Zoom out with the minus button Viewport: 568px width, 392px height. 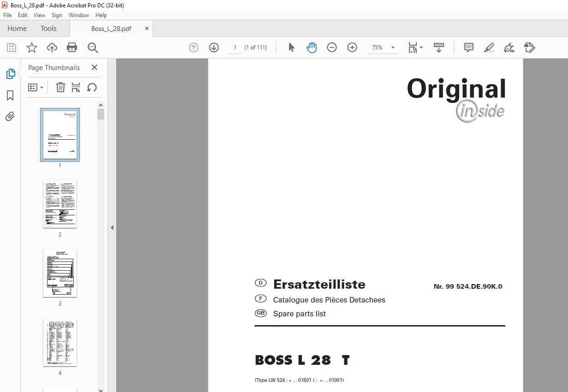[x=332, y=48]
